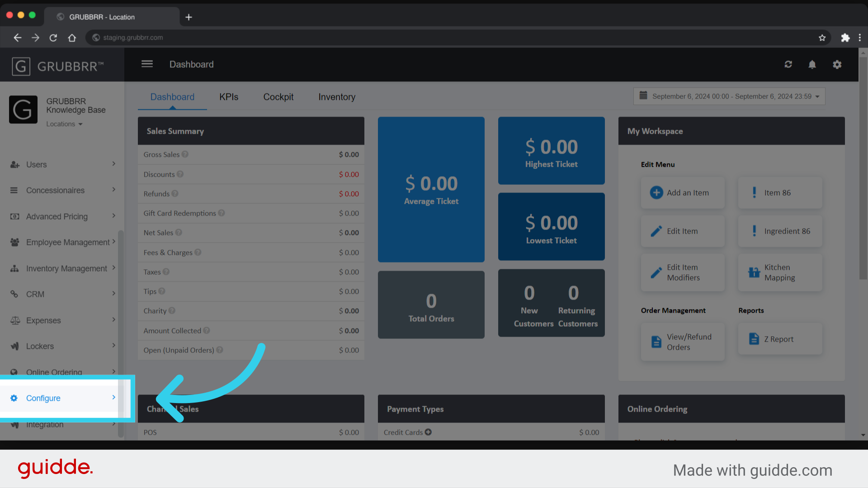Open View/Refund Orders
868x488 pixels.
coord(683,342)
